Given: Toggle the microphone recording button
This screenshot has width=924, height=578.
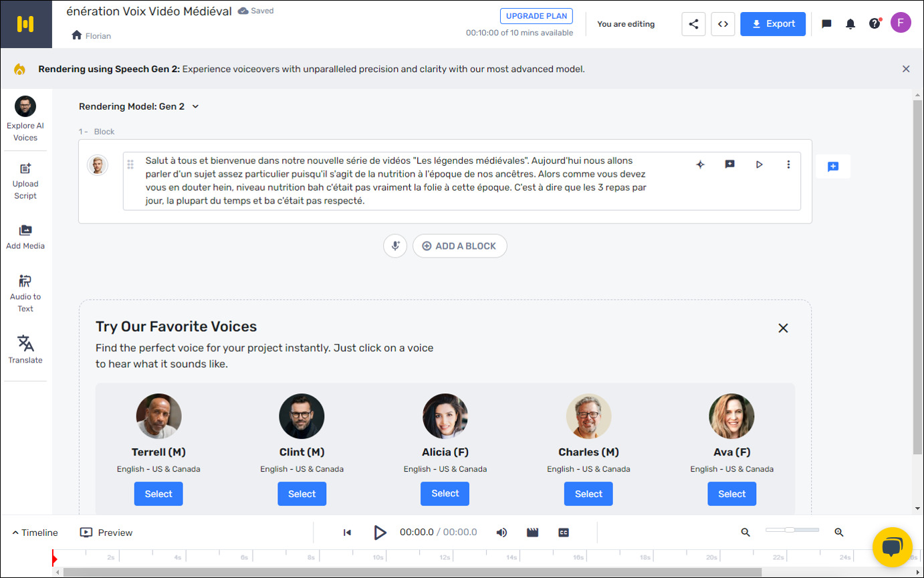Looking at the screenshot, I should tap(395, 246).
